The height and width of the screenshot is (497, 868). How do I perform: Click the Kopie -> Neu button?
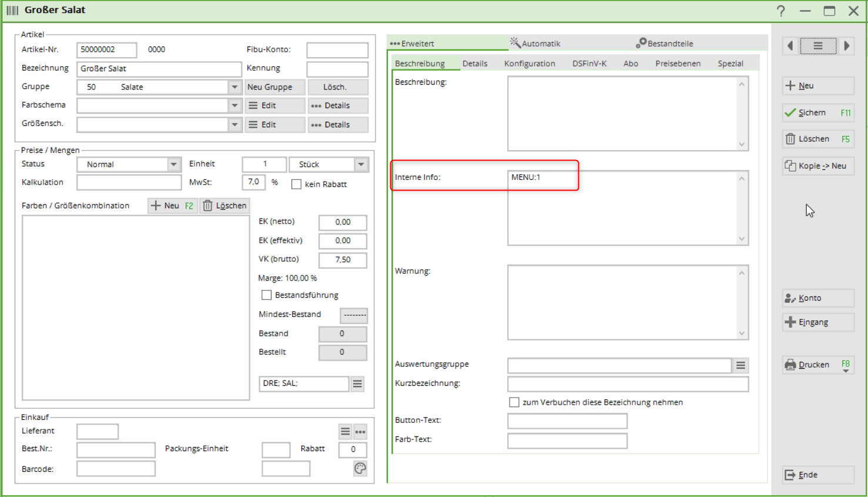[x=817, y=166]
